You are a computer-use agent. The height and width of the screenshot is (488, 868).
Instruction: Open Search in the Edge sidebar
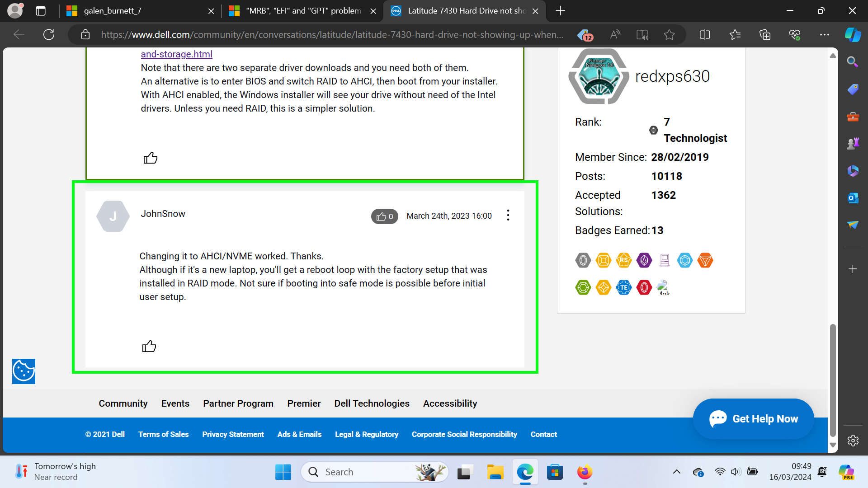(x=853, y=62)
